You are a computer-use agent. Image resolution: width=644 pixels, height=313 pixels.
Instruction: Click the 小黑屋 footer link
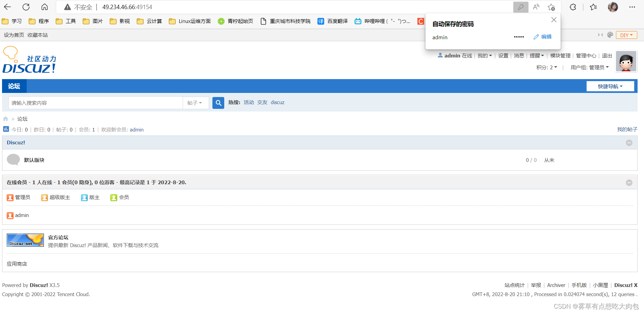[x=600, y=285]
